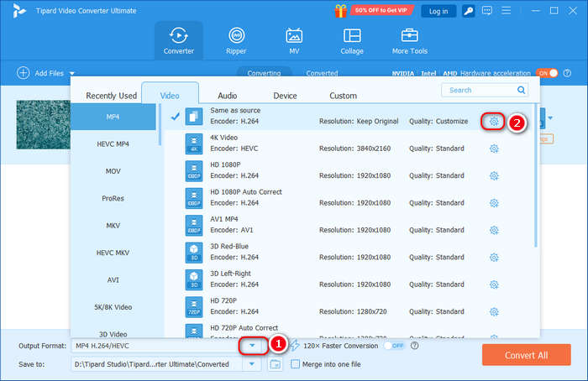Open settings gear for 3D Left-Right
The height and width of the screenshot is (381, 588).
(494, 284)
